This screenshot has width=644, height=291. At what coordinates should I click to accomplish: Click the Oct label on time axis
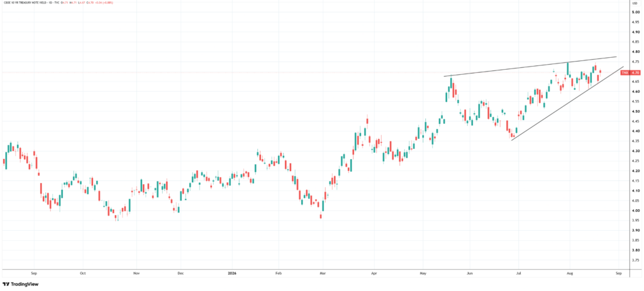[x=82, y=273]
